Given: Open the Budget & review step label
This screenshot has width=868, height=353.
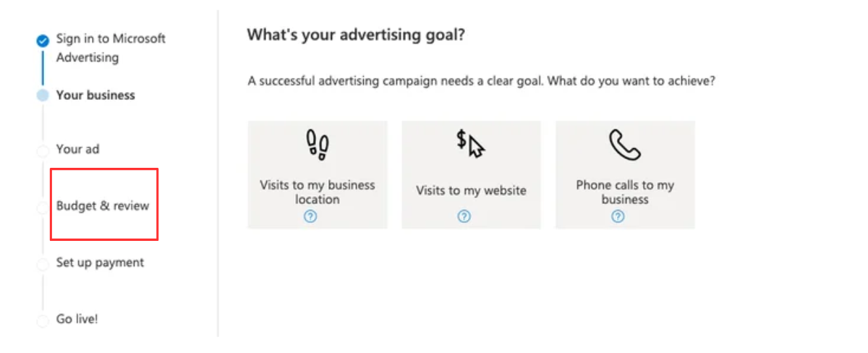Looking at the screenshot, I should pos(103,205).
